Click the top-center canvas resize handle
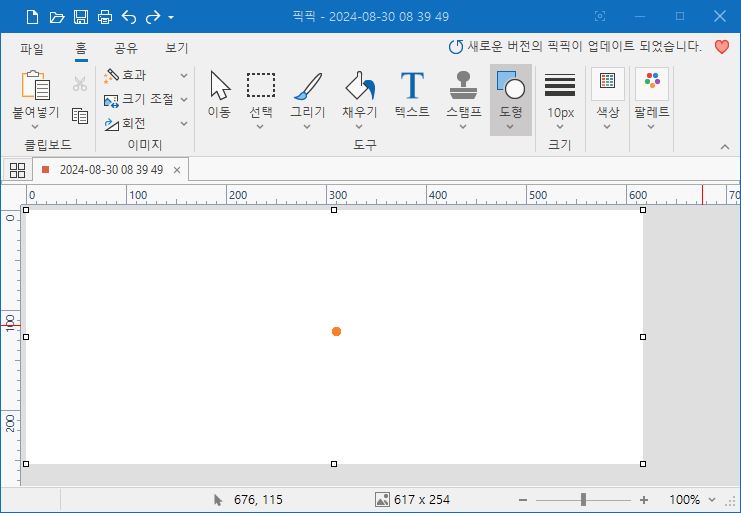 click(x=334, y=210)
